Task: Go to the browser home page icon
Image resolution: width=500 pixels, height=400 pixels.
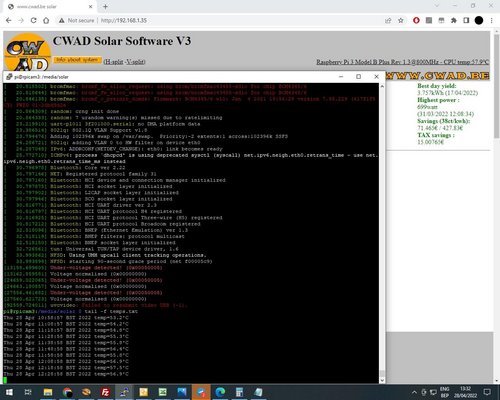Action: pyautogui.click(x=46, y=20)
